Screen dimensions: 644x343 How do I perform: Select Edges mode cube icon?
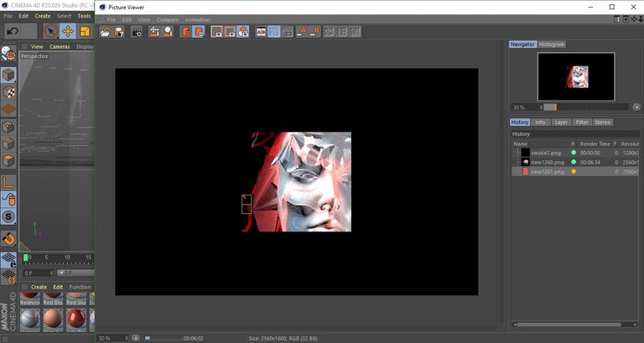[8, 143]
